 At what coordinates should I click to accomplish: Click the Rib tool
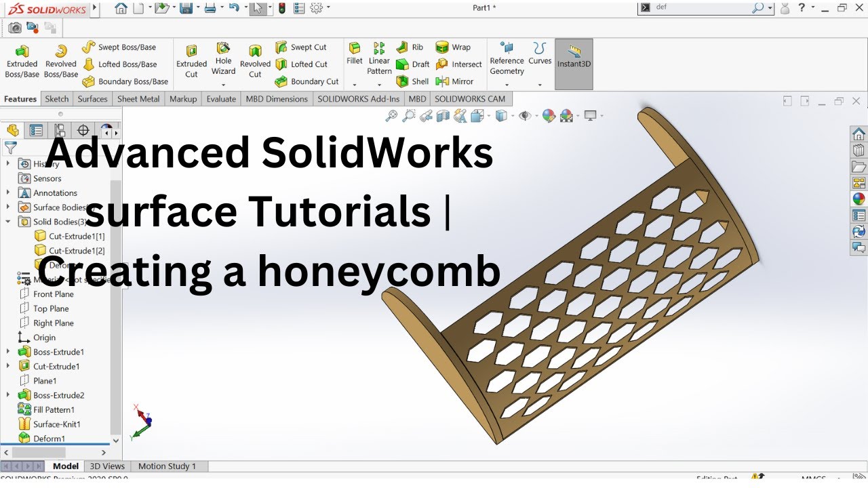[x=410, y=47]
